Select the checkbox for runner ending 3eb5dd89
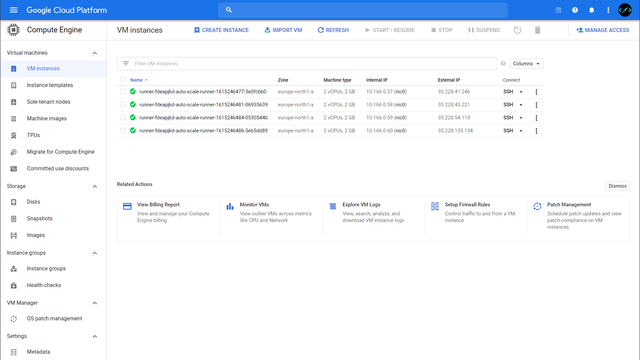This screenshot has height=360, width=640. pyautogui.click(x=123, y=131)
